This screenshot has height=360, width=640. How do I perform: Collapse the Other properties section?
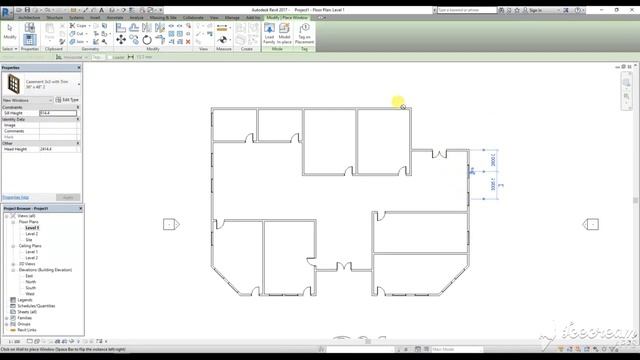pos(78,143)
